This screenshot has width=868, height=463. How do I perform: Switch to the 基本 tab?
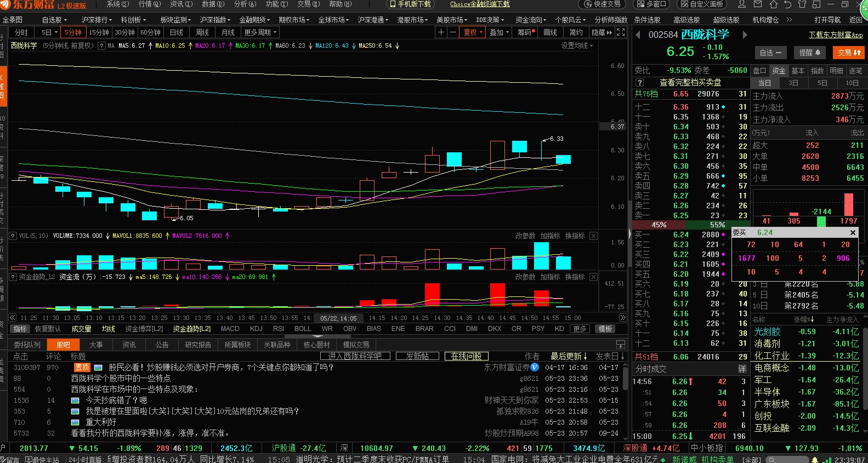[x=798, y=71]
